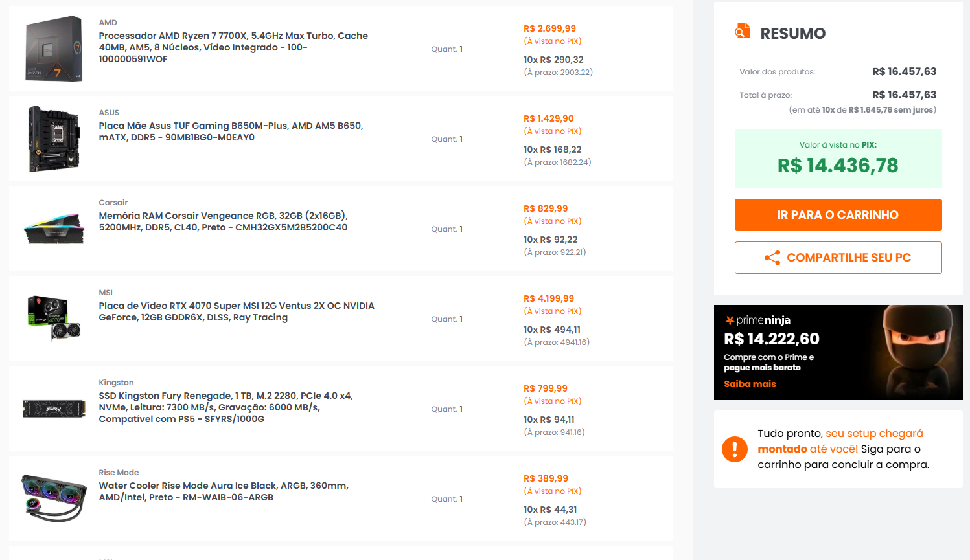Select the Placa Mãe Asus TUF Gaming title

tap(231, 131)
